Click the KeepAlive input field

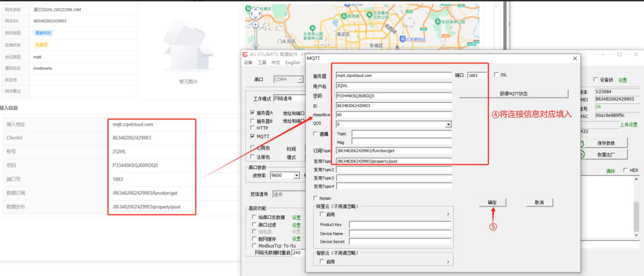click(394, 114)
